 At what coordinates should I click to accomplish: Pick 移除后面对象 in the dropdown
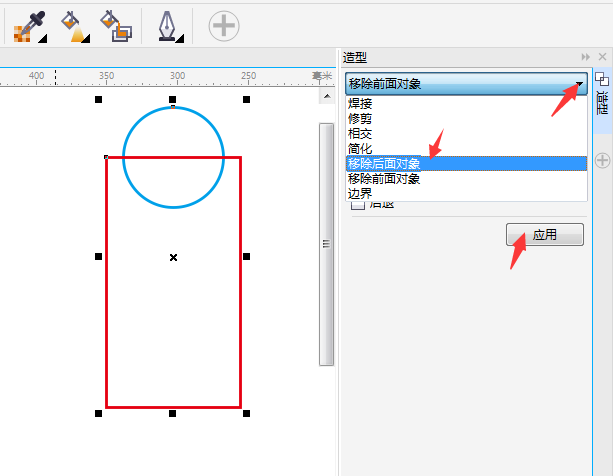(384, 164)
